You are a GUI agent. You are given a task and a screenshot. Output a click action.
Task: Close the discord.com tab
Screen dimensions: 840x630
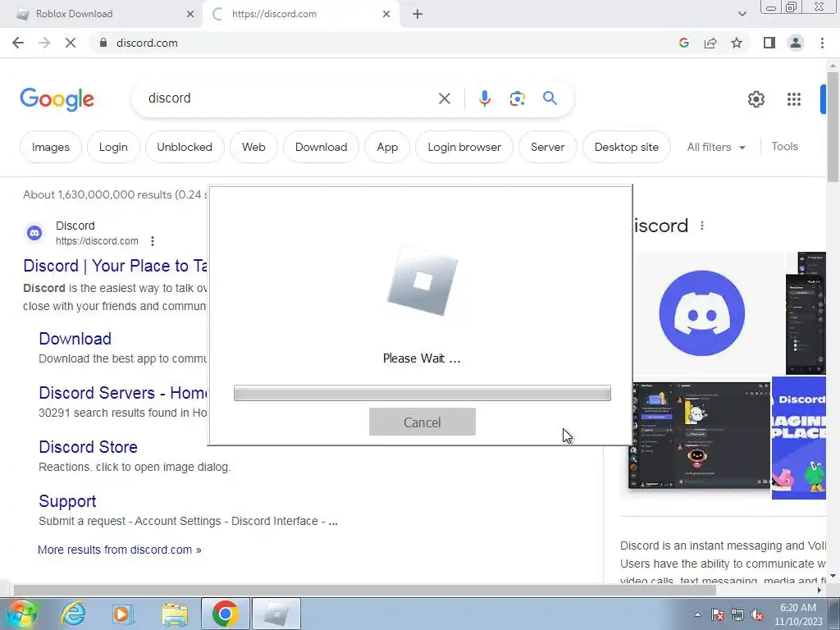tap(386, 14)
